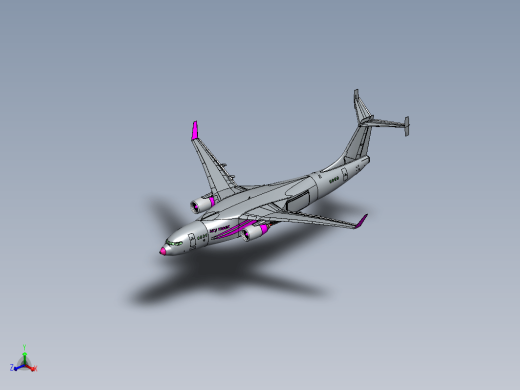Select the cockpit windshield windows
Viewport: 520px width, 390px height.
175,243
